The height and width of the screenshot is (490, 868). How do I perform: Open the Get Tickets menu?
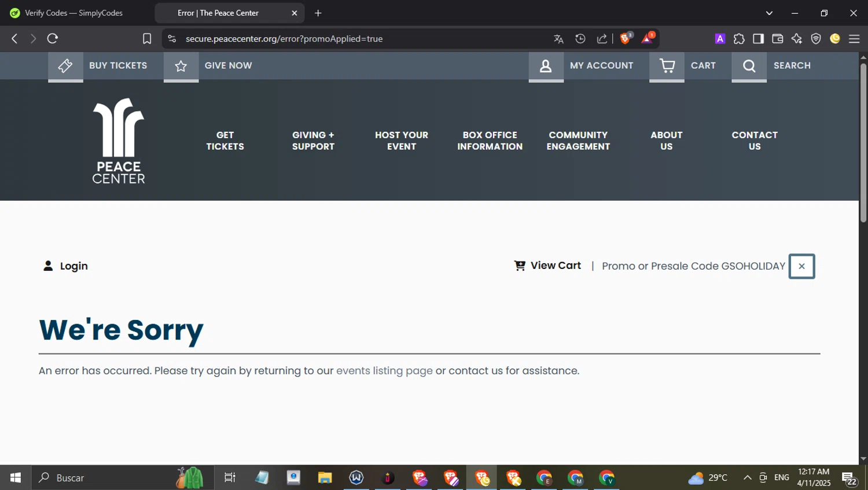tap(225, 141)
